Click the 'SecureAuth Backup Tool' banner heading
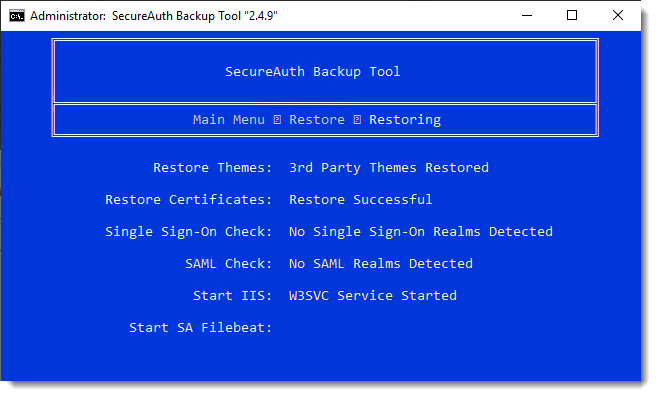The height and width of the screenshot is (396, 656). click(x=313, y=72)
